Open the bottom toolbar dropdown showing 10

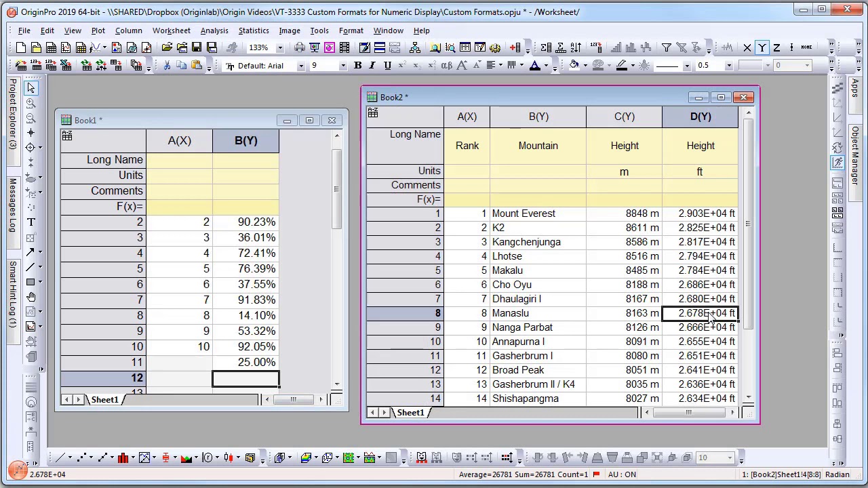click(728, 457)
